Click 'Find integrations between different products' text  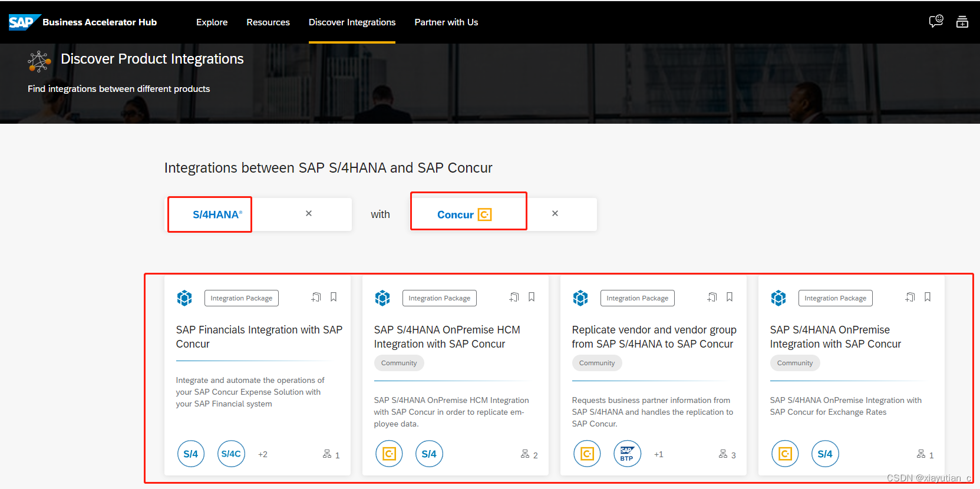click(119, 89)
